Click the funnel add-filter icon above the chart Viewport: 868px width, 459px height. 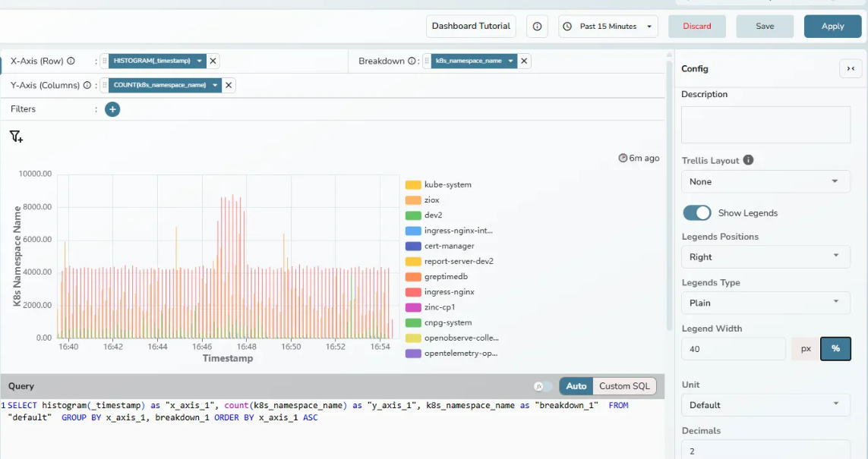coord(16,137)
